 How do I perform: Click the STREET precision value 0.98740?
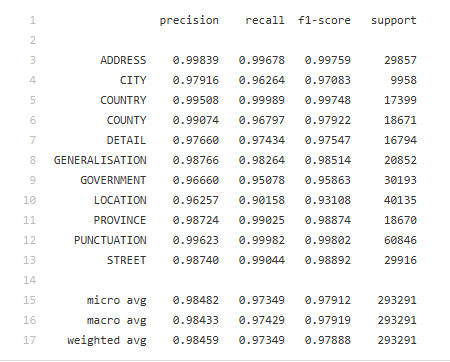pos(196,260)
